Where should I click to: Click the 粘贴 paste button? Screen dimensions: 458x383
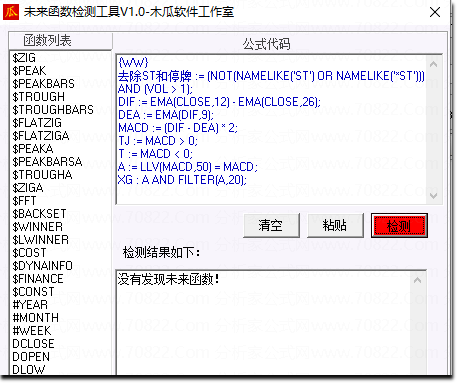pyautogui.click(x=335, y=226)
